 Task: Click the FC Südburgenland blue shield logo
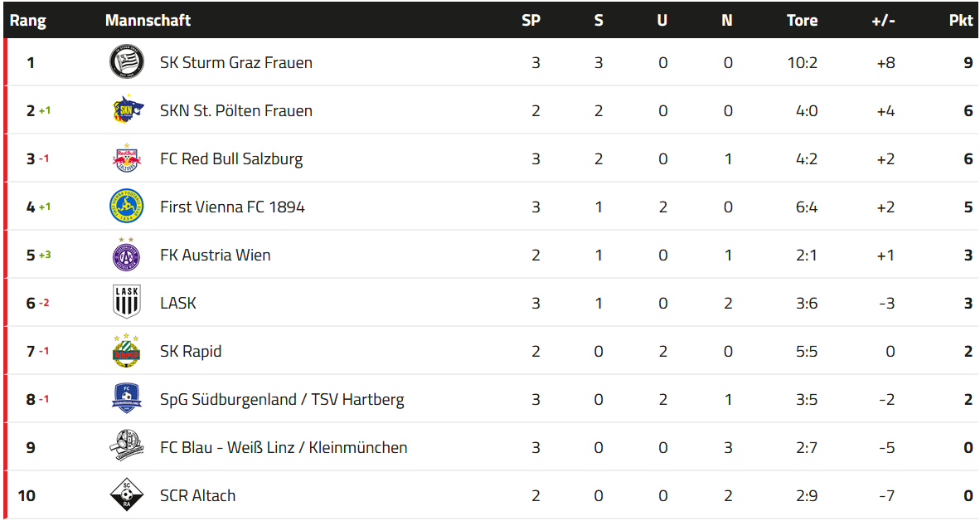tap(127, 398)
